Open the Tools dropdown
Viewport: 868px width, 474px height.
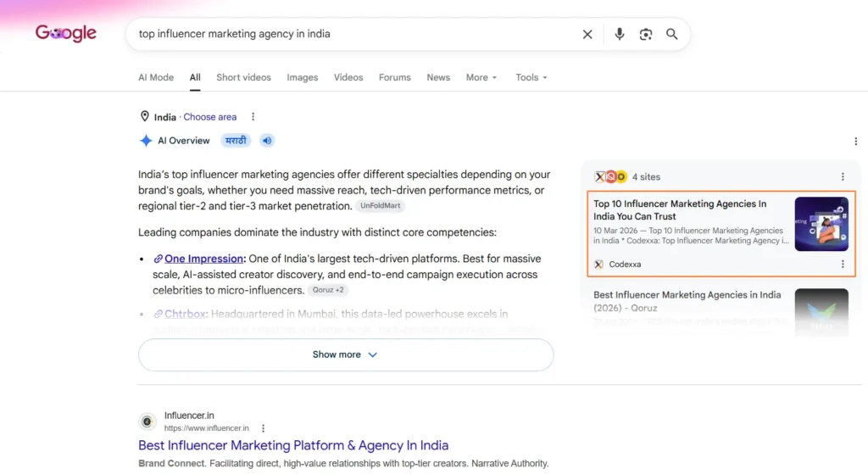tap(531, 77)
